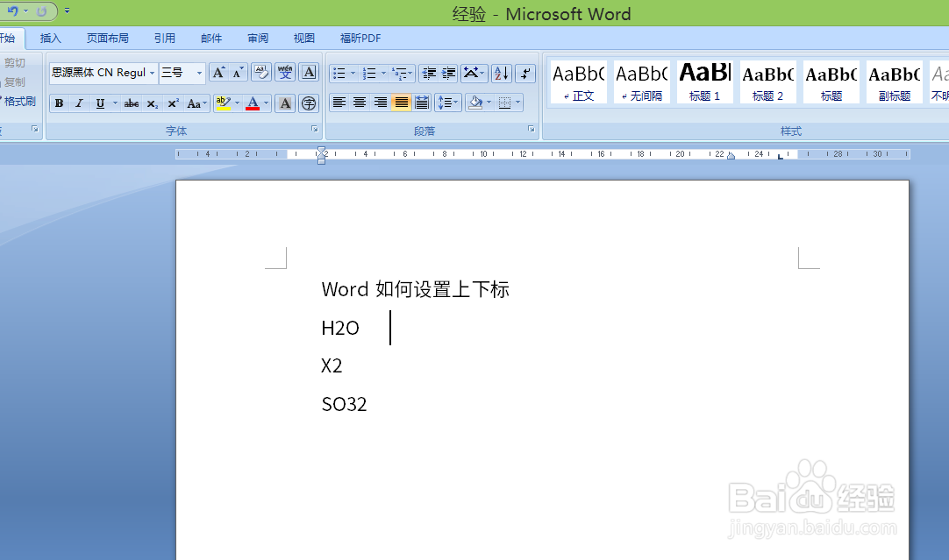Apply character border (boxed A) icon

coord(309,73)
